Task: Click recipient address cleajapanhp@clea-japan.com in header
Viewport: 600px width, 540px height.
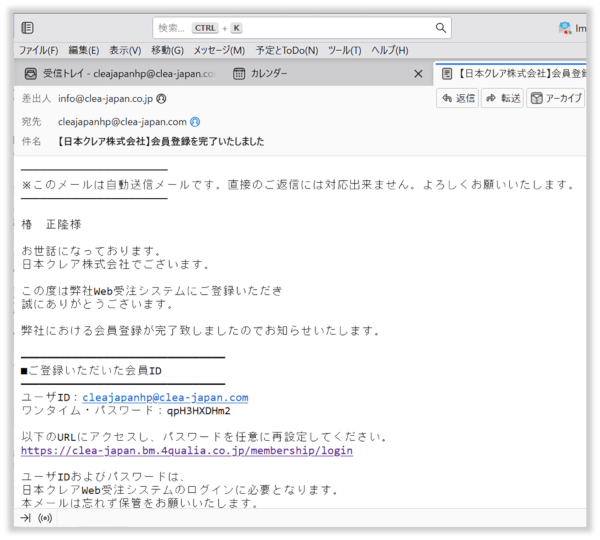Action: 122,122
